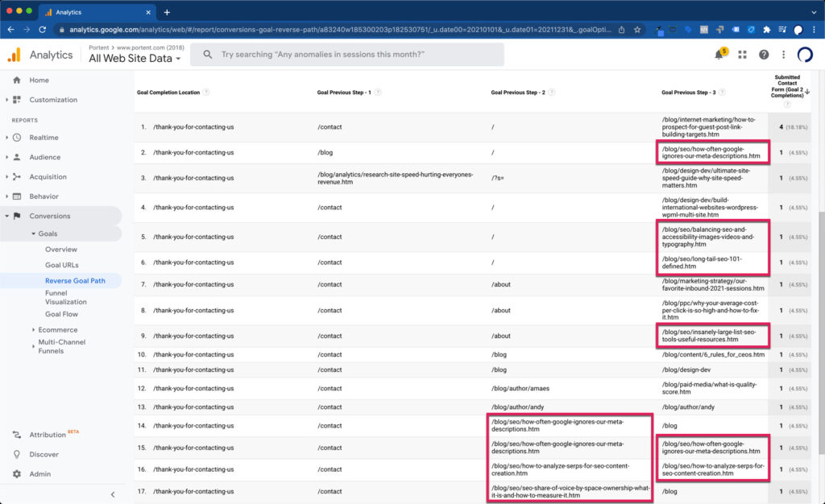Open the All Web Site Data dropdown
825x504 pixels.
click(x=135, y=59)
